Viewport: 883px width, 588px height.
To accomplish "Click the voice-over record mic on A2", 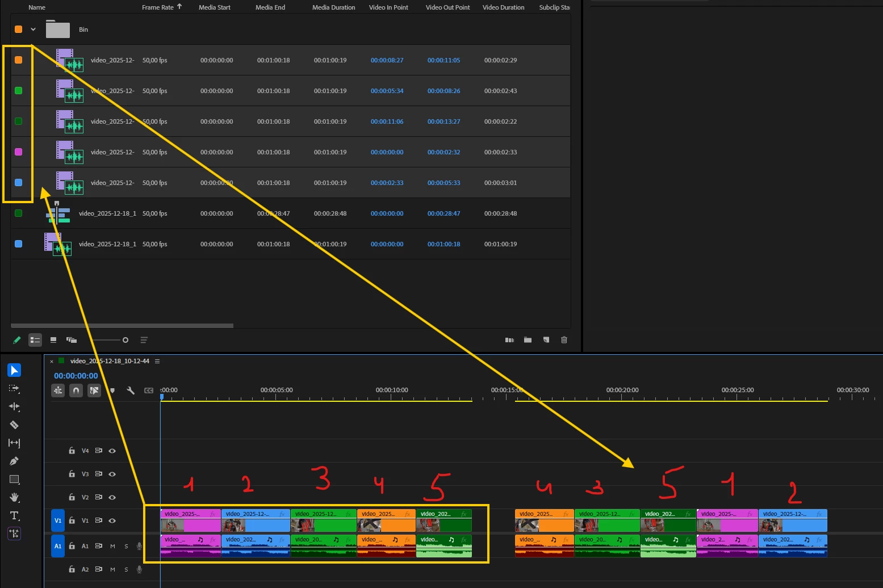I will pos(139,569).
